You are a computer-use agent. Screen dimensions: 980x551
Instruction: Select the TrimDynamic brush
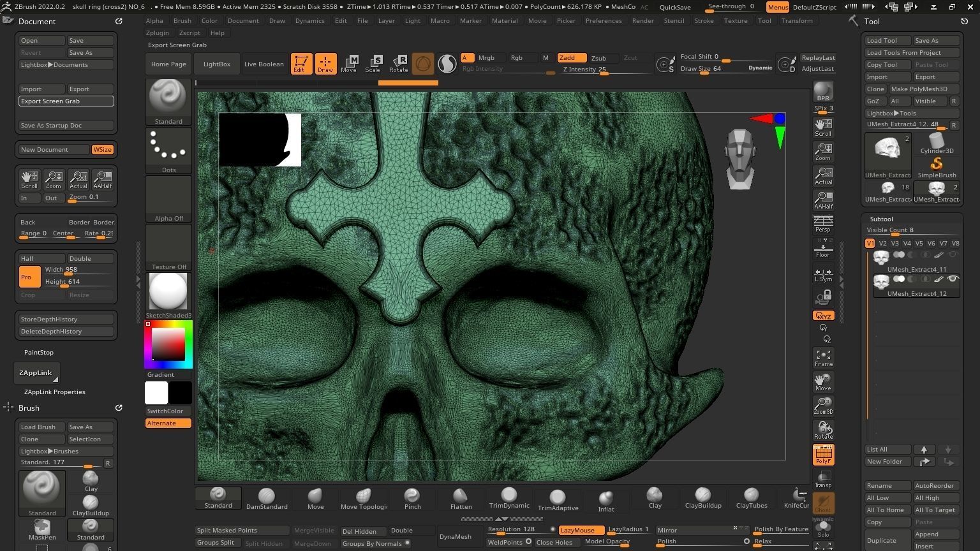click(509, 499)
